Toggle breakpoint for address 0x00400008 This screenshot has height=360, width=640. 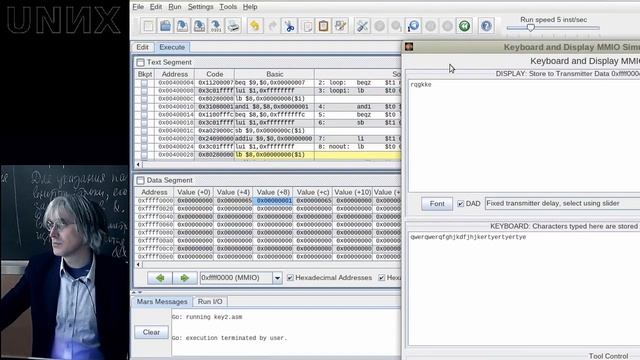(144, 91)
